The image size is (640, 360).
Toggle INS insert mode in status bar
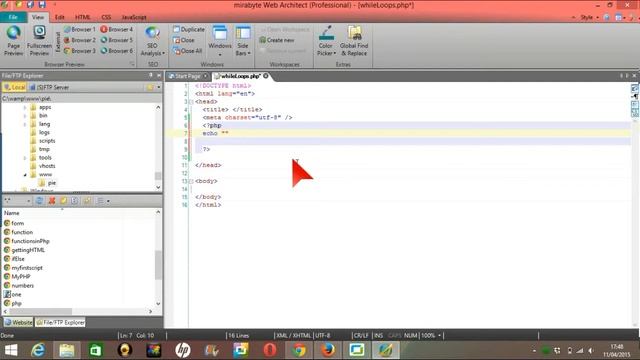[378, 336]
